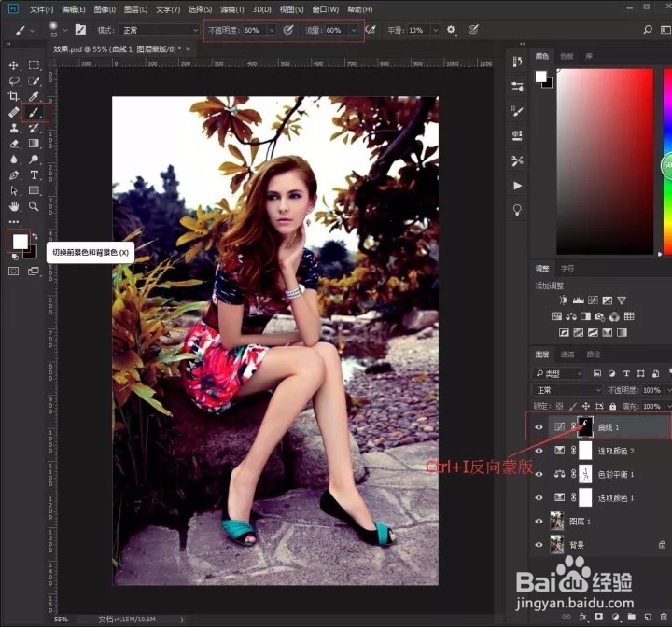This screenshot has height=627, width=672.
Task: Select the Quick Selection tool
Action: click(x=34, y=80)
